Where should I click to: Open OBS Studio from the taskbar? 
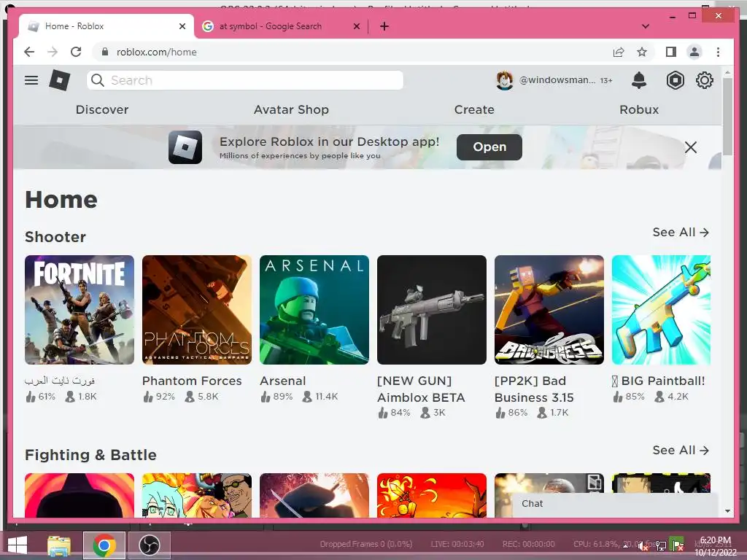pos(150,545)
